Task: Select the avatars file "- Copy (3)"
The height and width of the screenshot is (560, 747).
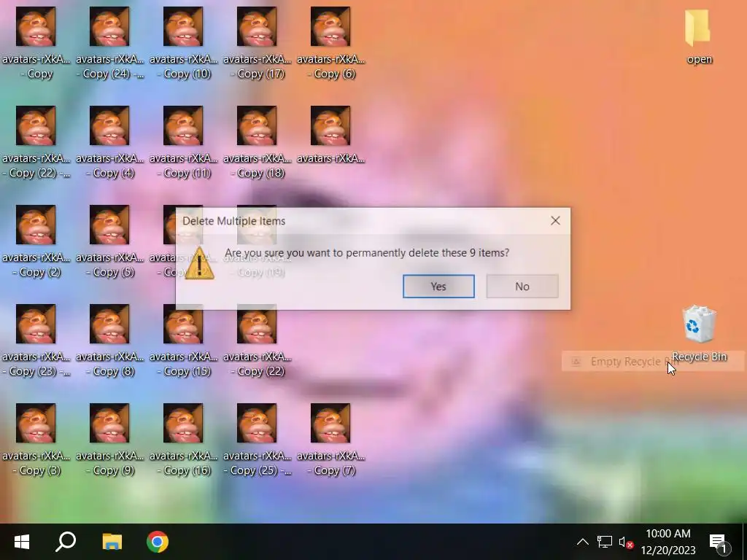Action: click(x=36, y=439)
